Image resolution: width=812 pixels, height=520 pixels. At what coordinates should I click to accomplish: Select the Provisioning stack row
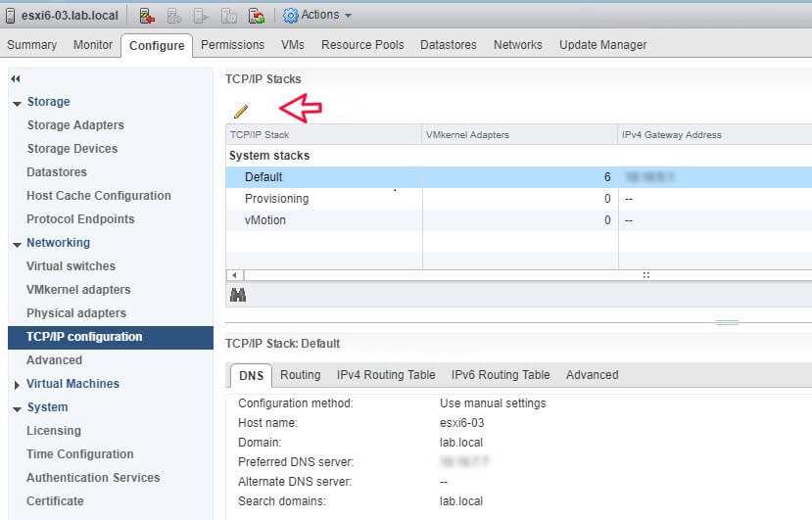tap(276, 199)
